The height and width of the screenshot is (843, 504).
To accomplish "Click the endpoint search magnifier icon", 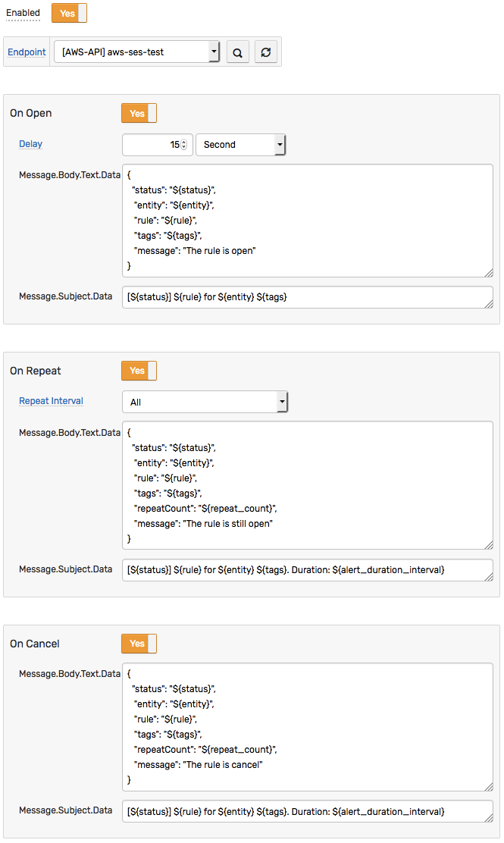I will click(237, 52).
